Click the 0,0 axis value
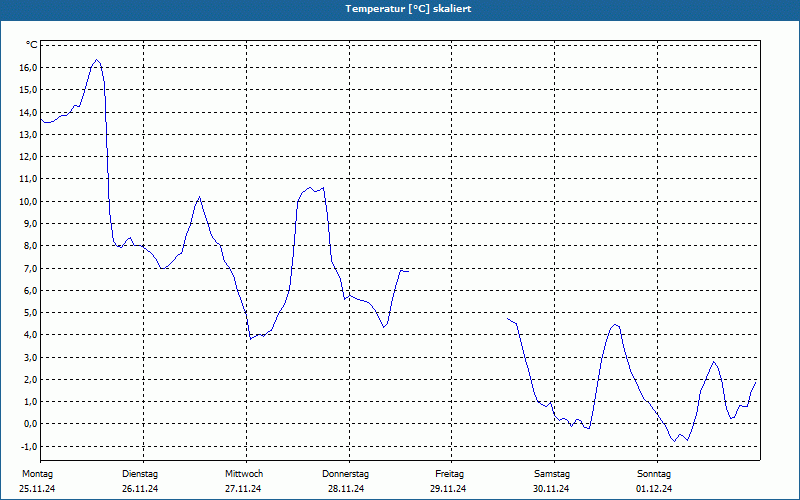This screenshot has width=800, height=500. point(30,424)
